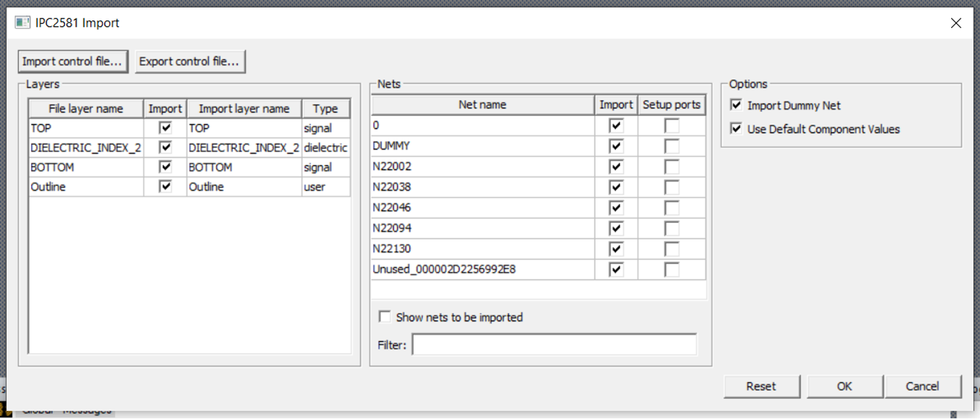Click the Import control file button
Image resolution: width=980 pixels, height=419 pixels.
coord(72,62)
